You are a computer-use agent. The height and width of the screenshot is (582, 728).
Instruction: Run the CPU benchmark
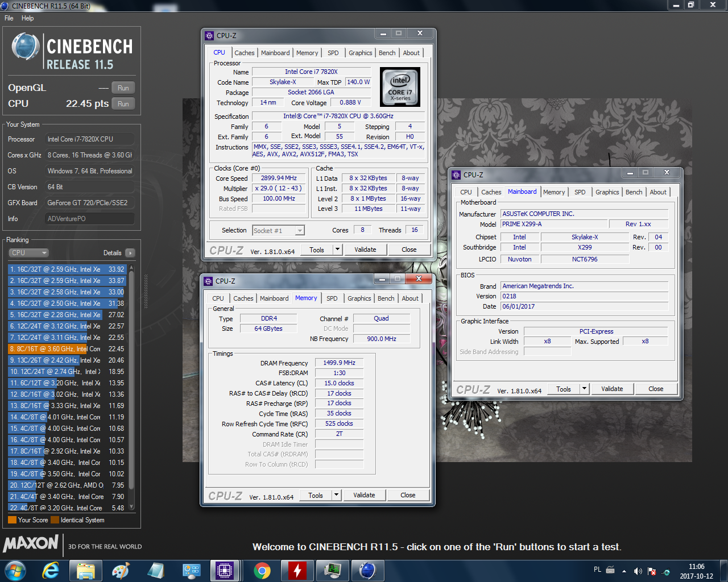(123, 104)
